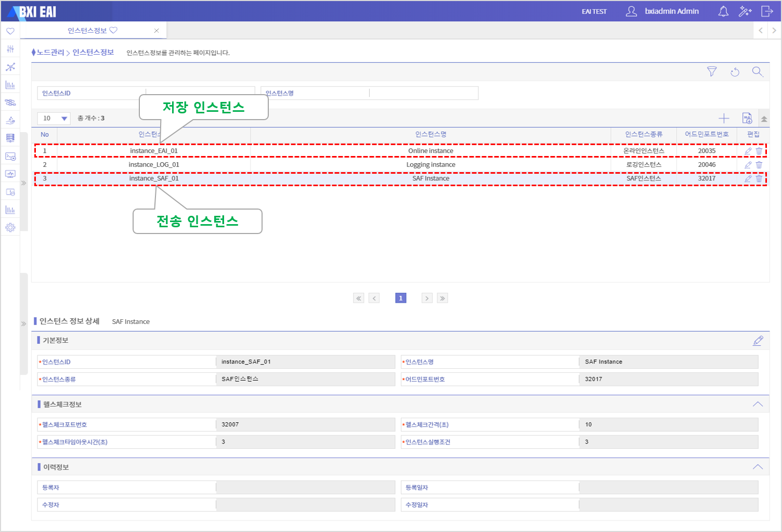Viewport: 782px width, 532px height.
Task: Open the 인스턴스정보 breadcrumb link
Action: tap(93, 52)
